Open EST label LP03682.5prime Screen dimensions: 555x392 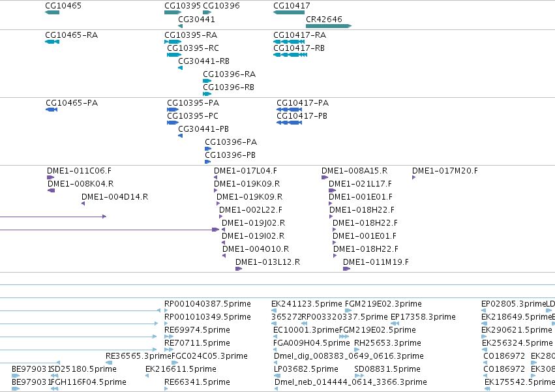coord(306,369)
